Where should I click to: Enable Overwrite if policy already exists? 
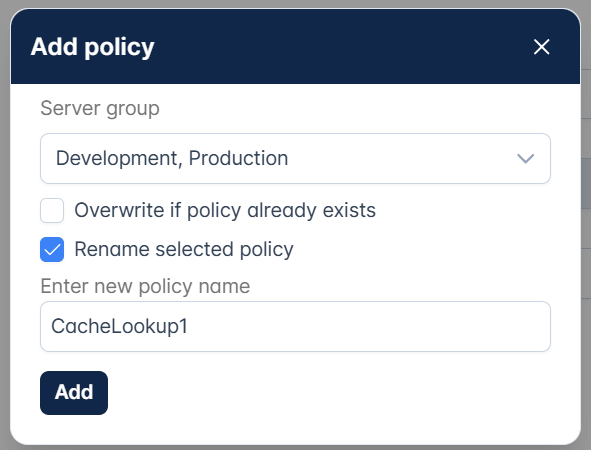click(x=52, y=210)
